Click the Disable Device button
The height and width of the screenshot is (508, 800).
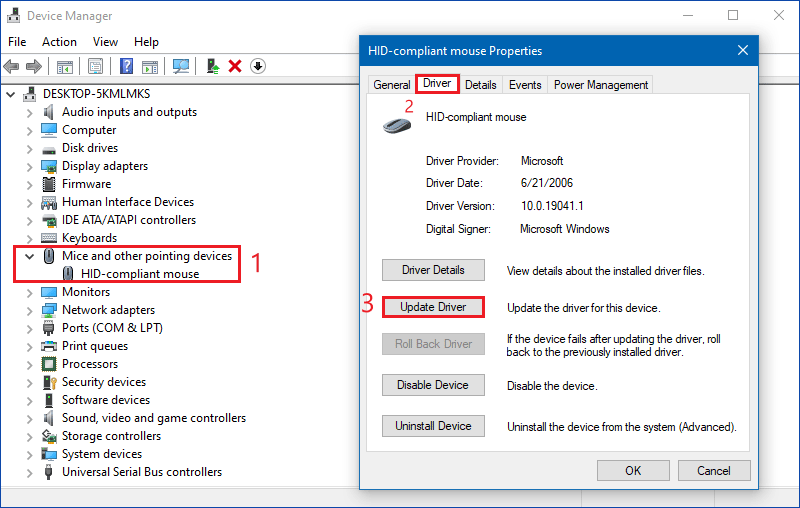point(433,385)
